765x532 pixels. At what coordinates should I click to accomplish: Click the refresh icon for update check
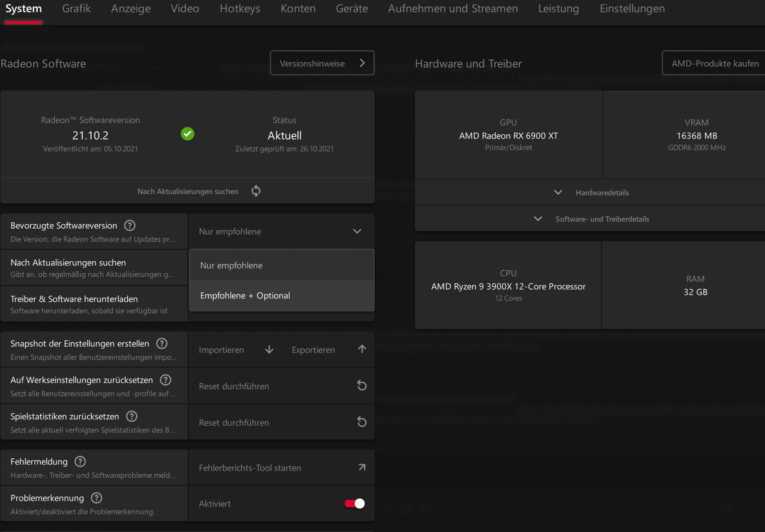(256, 191)
